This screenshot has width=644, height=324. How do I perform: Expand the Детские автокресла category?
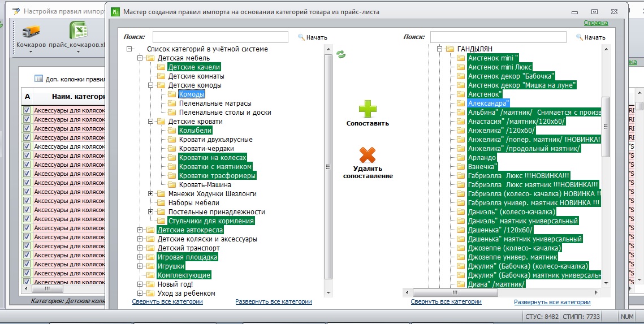(x=140, y=230)
